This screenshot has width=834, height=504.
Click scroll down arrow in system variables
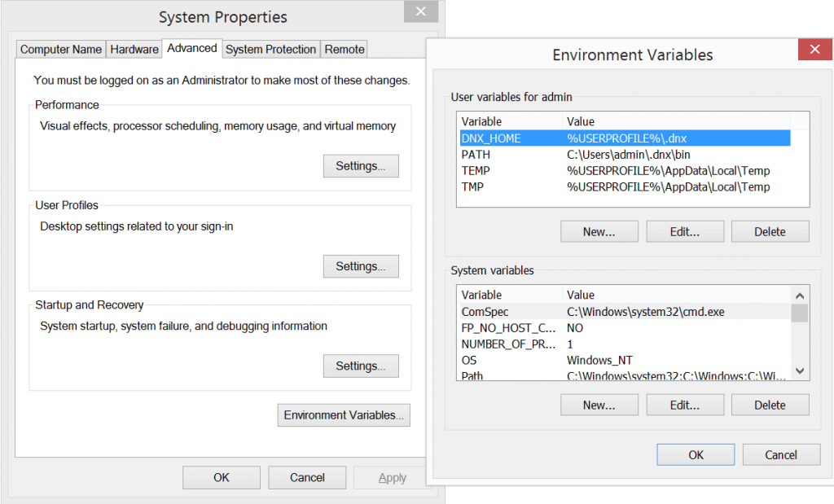click(x=800, y=370)
